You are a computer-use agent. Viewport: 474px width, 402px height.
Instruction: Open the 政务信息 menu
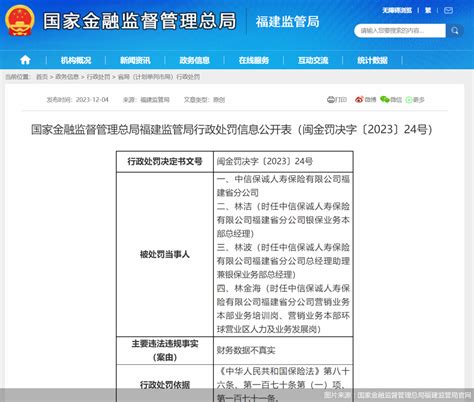point(194,60)
